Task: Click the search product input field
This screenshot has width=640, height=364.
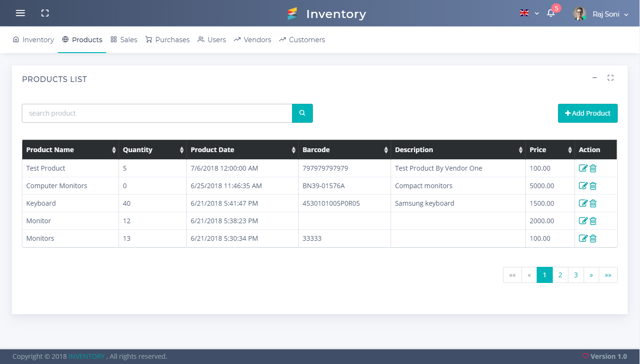Action: pyautogui.click(x=157, y=113)
